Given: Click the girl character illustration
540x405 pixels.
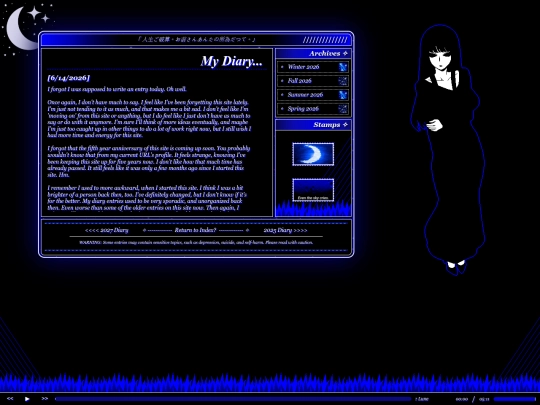Looking at the screenshot, I should [x=448, y=150].
